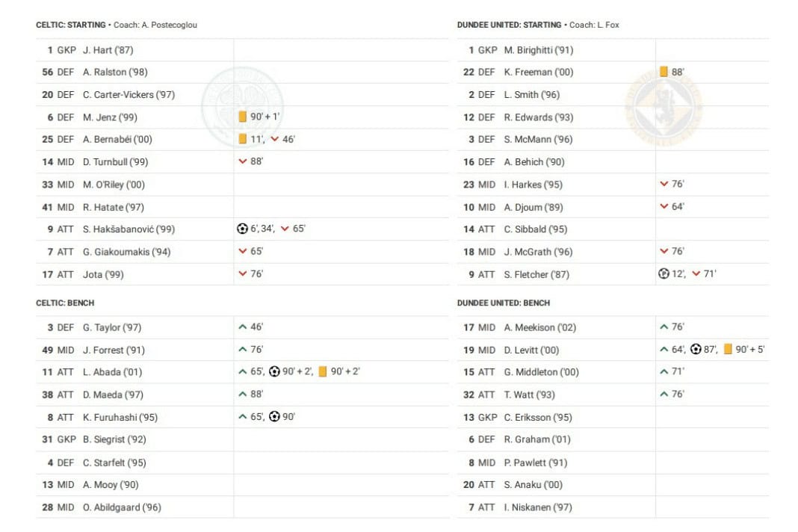This screenshot has height=532, width=798.
Task: Click the red sub-off arrow for A. Djoum
Action: [x=664, y=206]
